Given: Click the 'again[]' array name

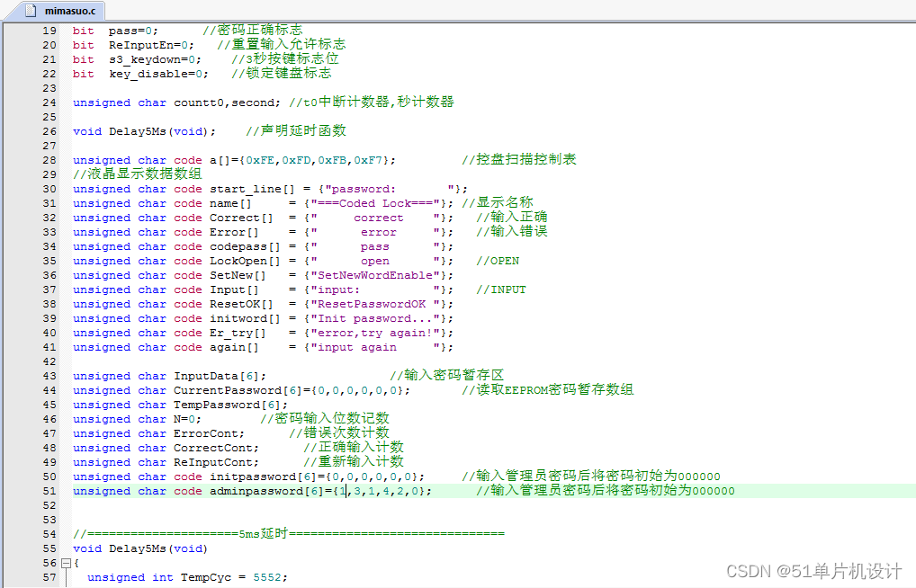Looking at the screenshot, I should 234,347.
